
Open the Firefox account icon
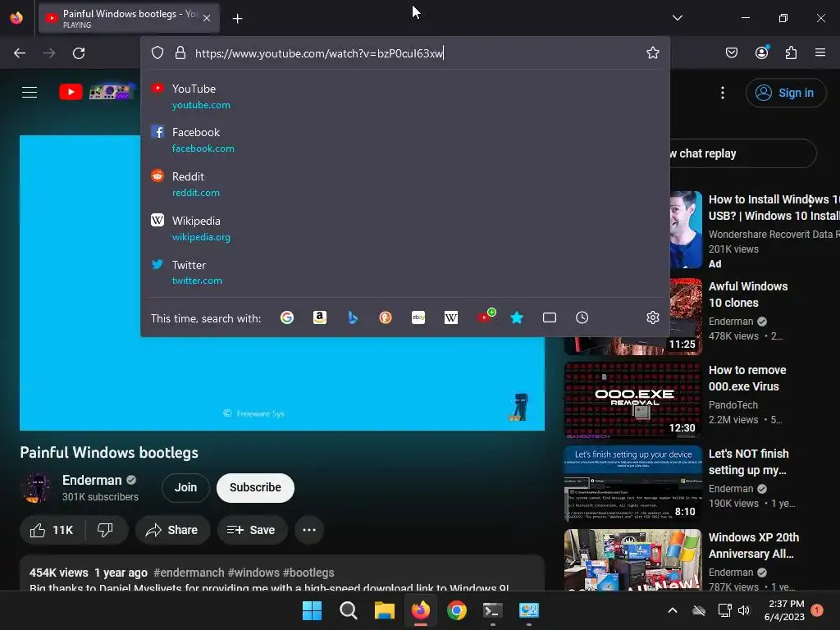click(762, 52)
